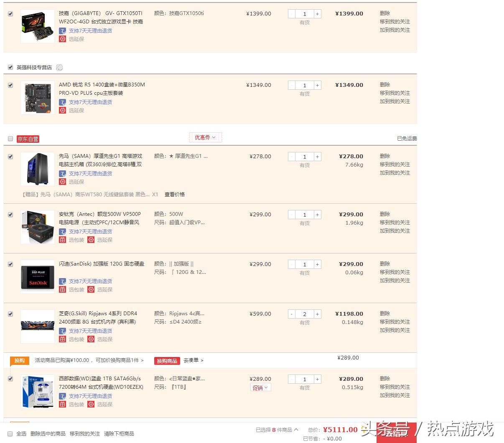Click the 选延保 icon for the GIGABYTE graphics card

[63, 39]
